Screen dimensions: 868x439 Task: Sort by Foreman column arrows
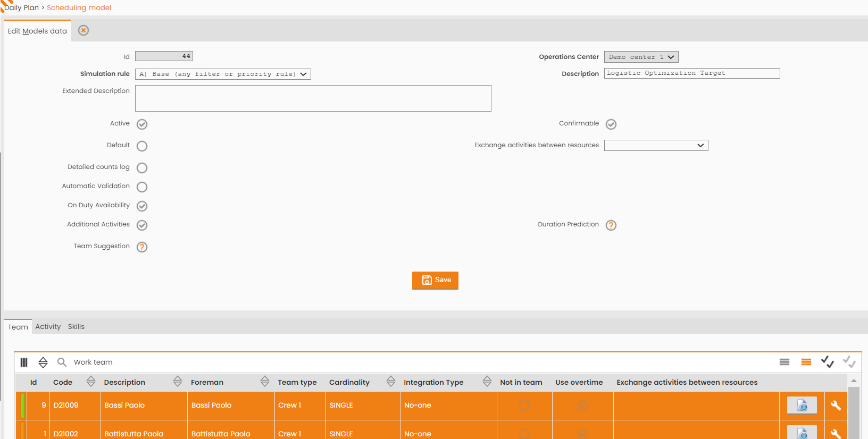click(265, 381)
